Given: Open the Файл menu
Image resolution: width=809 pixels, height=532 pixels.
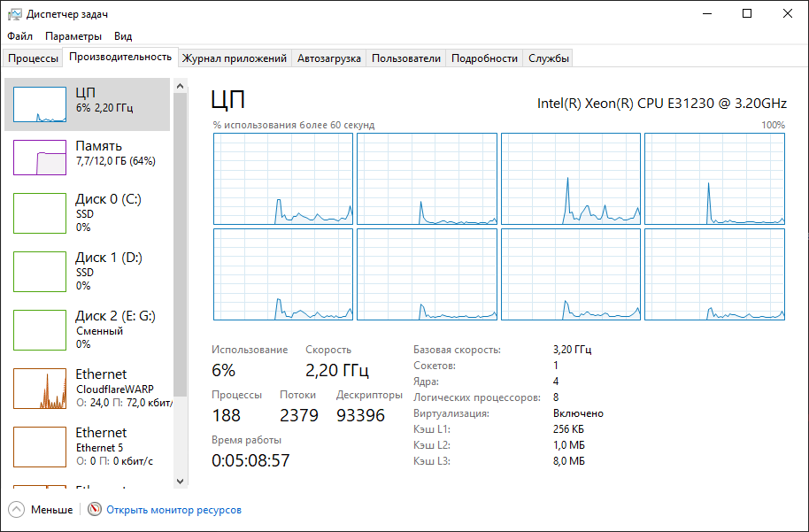Looking at the screenshot, I should [19, 36].
